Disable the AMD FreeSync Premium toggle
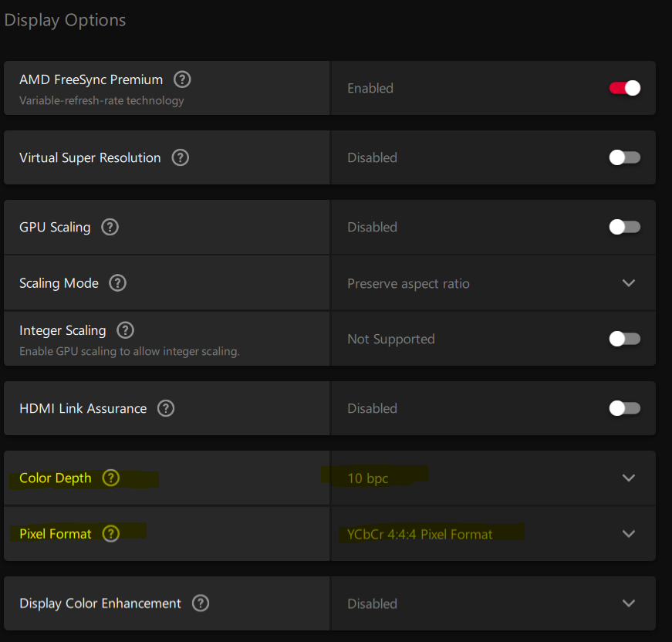 pos(625,88)
